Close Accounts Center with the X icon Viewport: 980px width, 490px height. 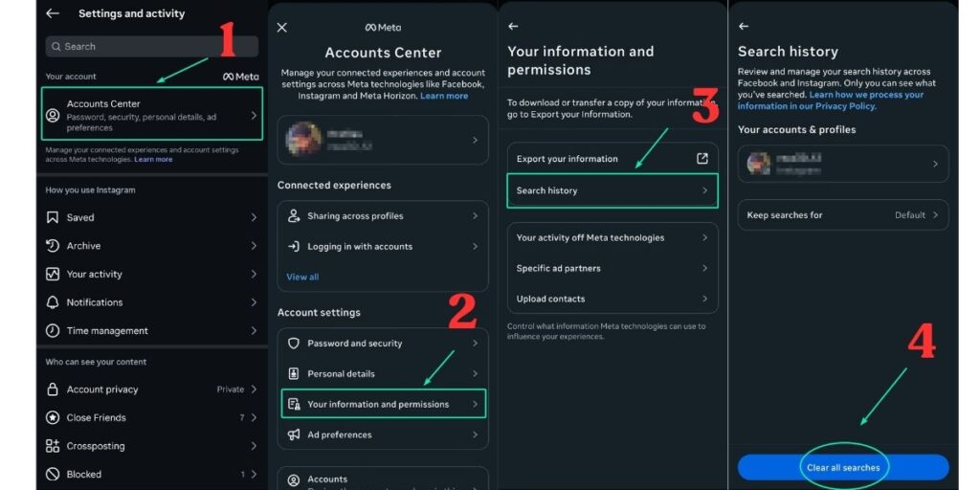(281, 28)
